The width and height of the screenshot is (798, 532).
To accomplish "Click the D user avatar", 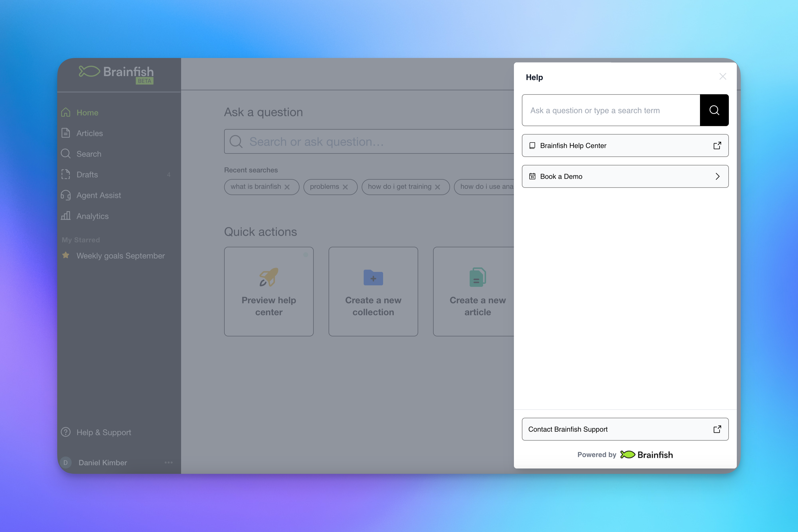I will [66, 462].
